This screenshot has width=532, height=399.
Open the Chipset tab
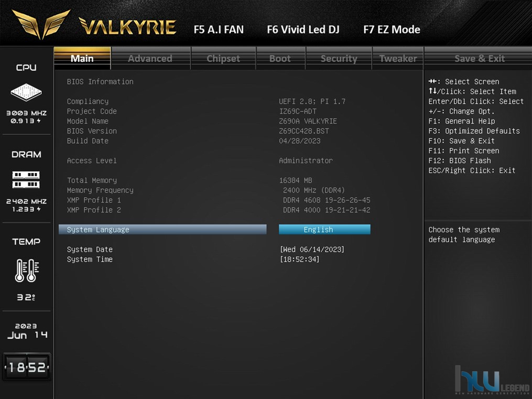223,58
